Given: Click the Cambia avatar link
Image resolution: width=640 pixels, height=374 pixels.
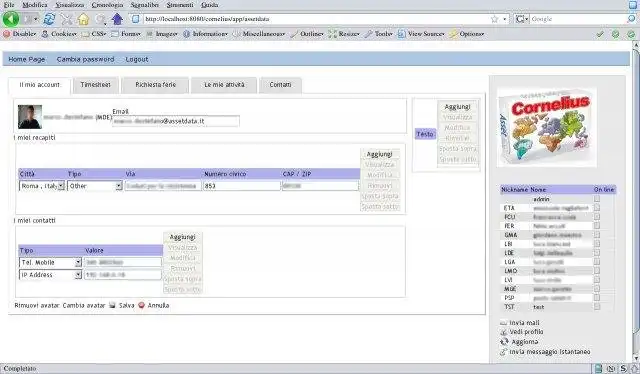Looking at the screenshot, I should point(84,305).
